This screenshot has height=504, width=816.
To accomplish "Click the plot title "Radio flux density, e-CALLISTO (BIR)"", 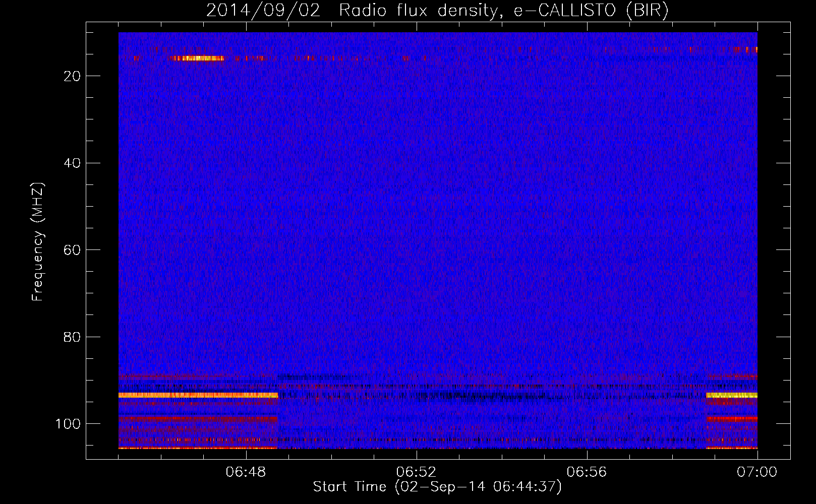I will [503, 11].
